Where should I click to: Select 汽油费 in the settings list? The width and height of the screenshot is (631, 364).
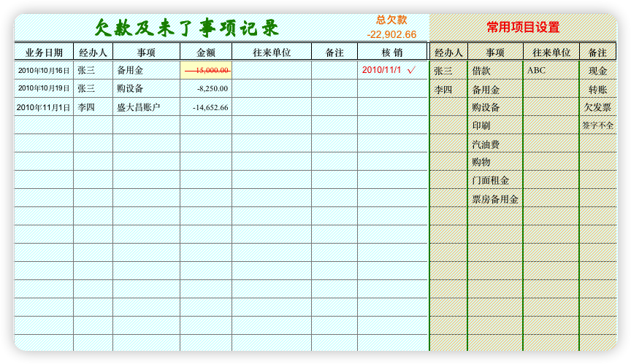click(495, 144)
